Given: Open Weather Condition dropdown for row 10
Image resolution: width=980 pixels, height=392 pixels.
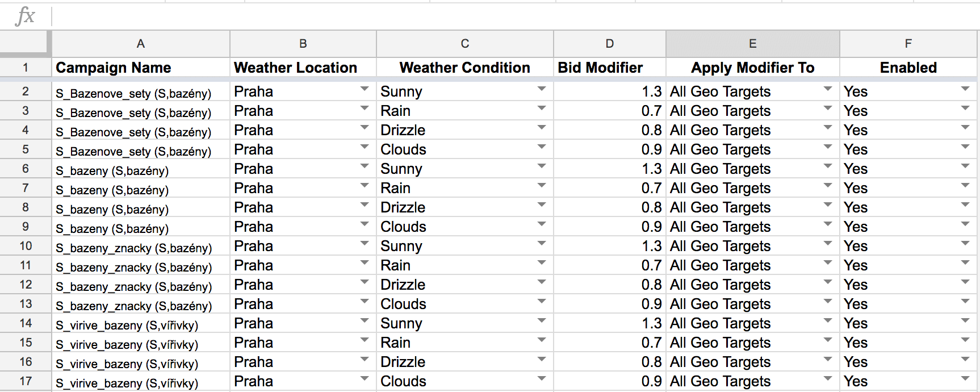Looking at the screenshot, I should (542, 244).
